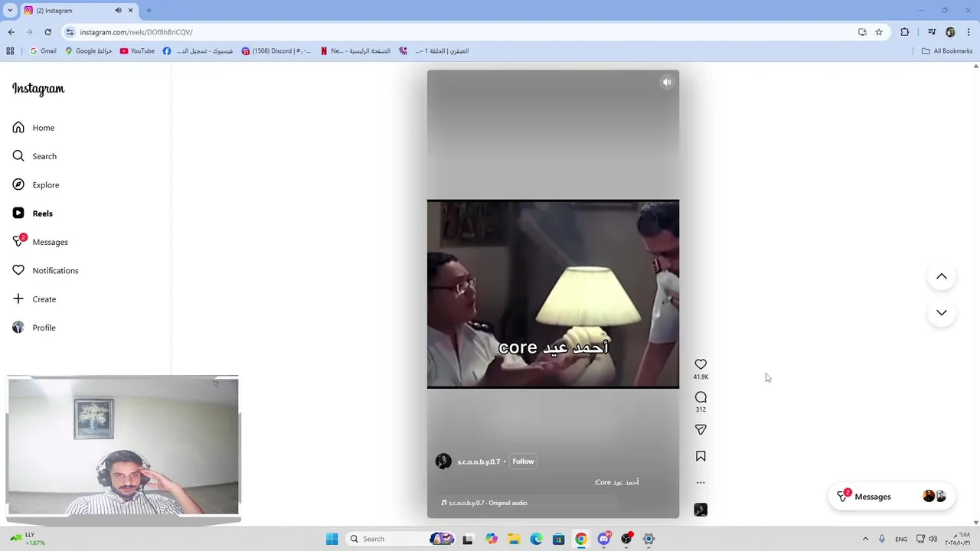Follow s.c.o.o.b.y.0.7

coord(523,461)
